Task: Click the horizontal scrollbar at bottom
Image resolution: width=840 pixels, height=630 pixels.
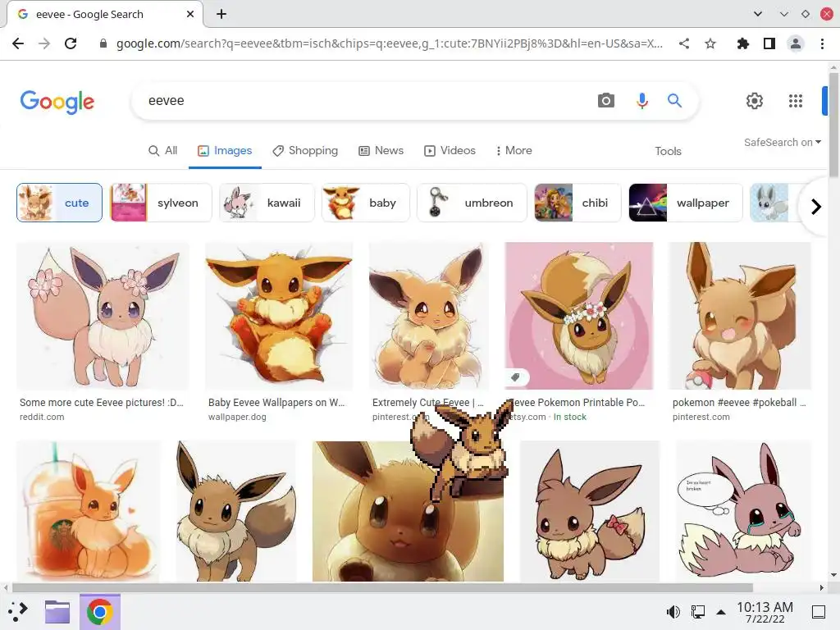Action: pyautogui.click(x=382, y=587)
